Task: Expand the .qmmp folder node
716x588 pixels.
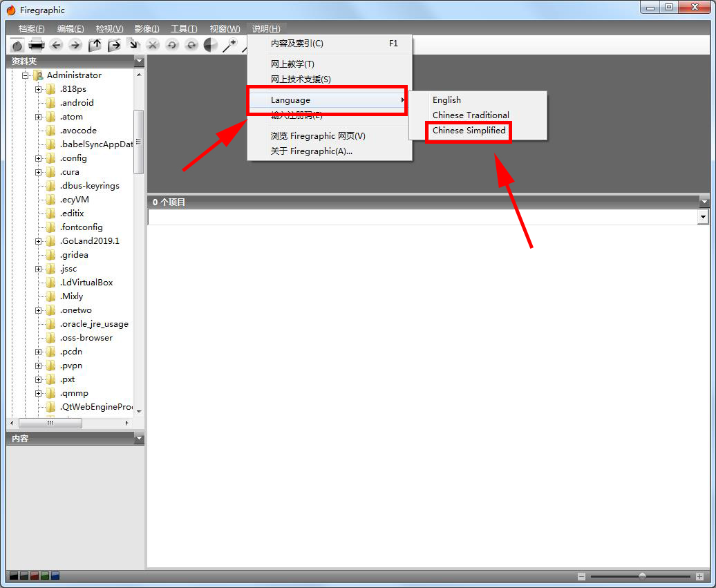Action: pyautogui.click(x=39, y=393)
